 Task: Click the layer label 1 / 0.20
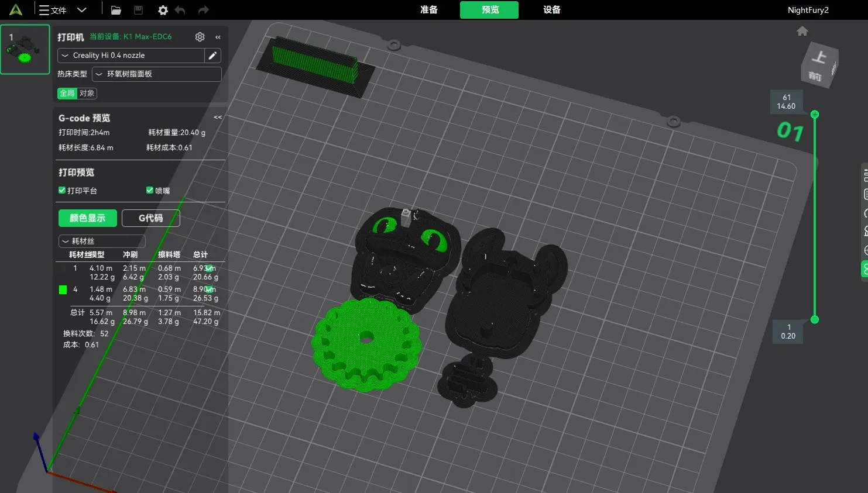coord(788,332)
